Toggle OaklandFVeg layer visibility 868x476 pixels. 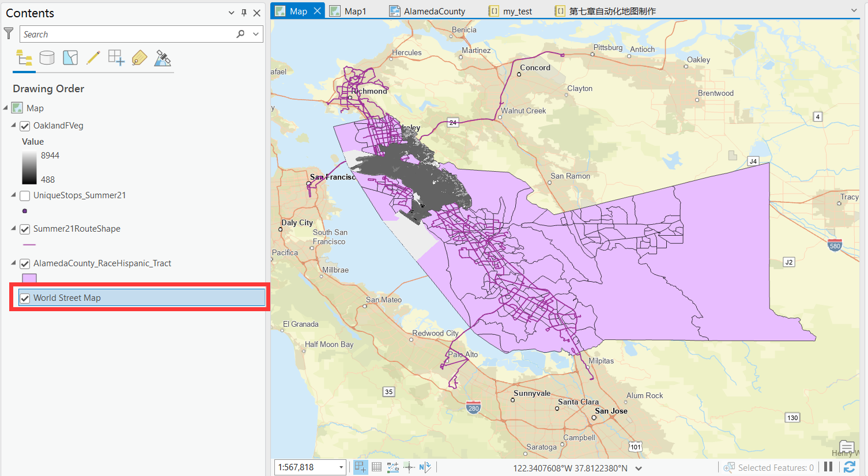[x=25, y=126]
